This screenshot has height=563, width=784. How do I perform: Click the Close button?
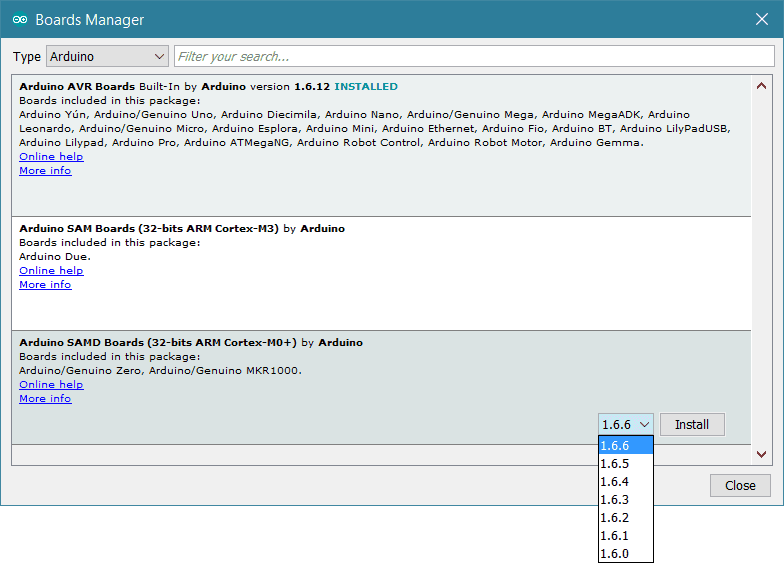740,486
